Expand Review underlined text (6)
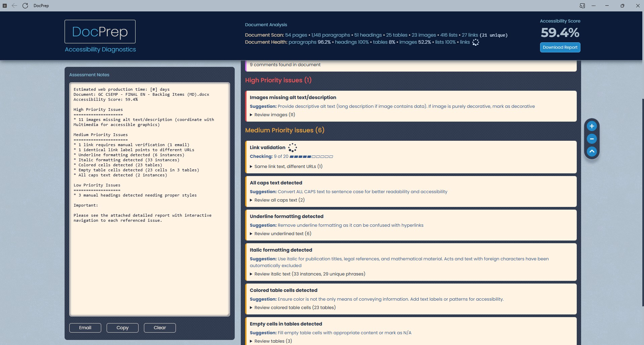The width and height of the screenshot is (644, 345). 282,234
